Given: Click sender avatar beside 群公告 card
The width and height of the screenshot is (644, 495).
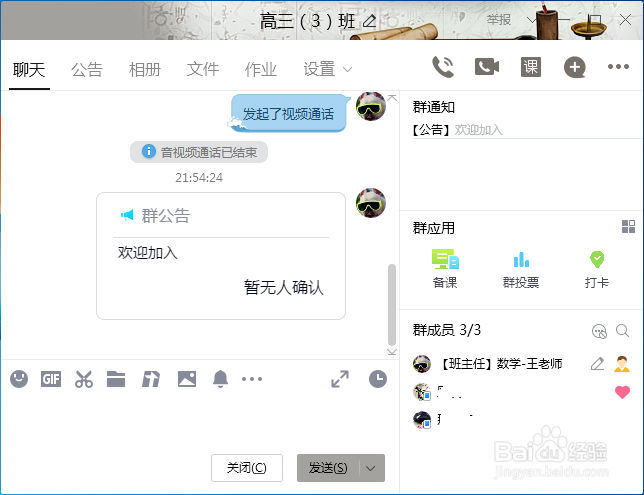Looking at the screenshot, I should 370,203.
